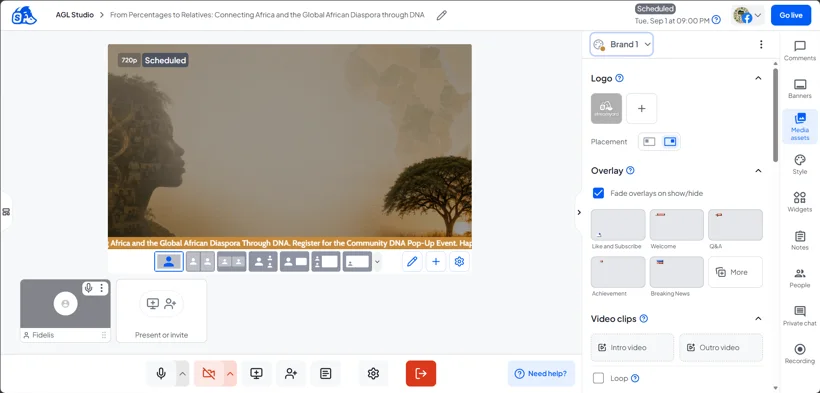
Task: Select the Like and Subscribe overlay
Action: (618, 225)
